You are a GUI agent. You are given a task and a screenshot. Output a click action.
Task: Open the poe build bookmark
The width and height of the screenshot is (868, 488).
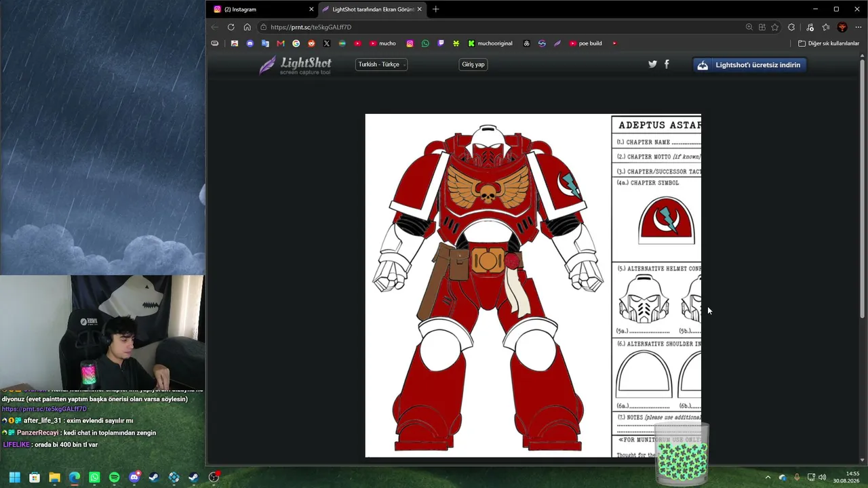coord(586,43)
